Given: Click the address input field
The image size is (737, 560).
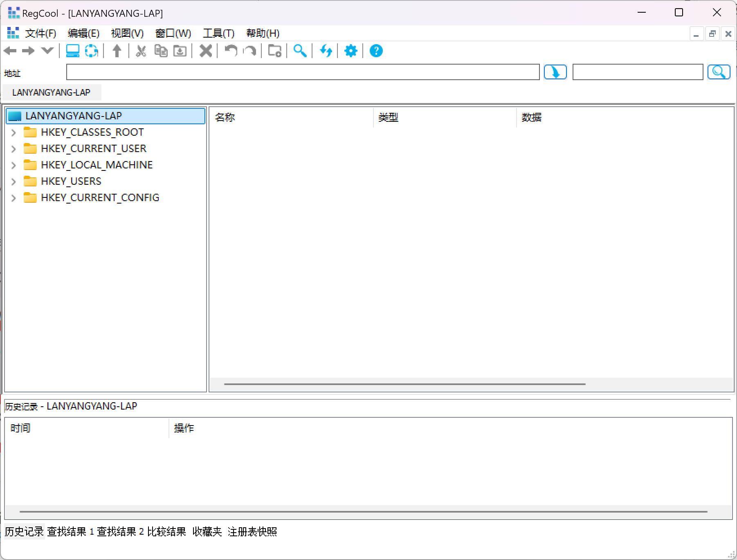Looking at the screenshot, I should point(303,72).
